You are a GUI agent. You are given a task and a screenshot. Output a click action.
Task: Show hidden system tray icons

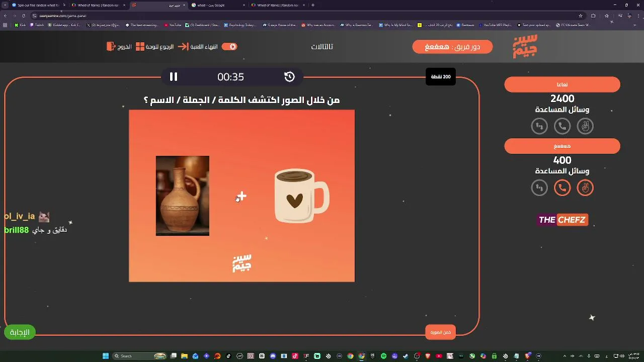pyautogui.click(x=565, y=356)
